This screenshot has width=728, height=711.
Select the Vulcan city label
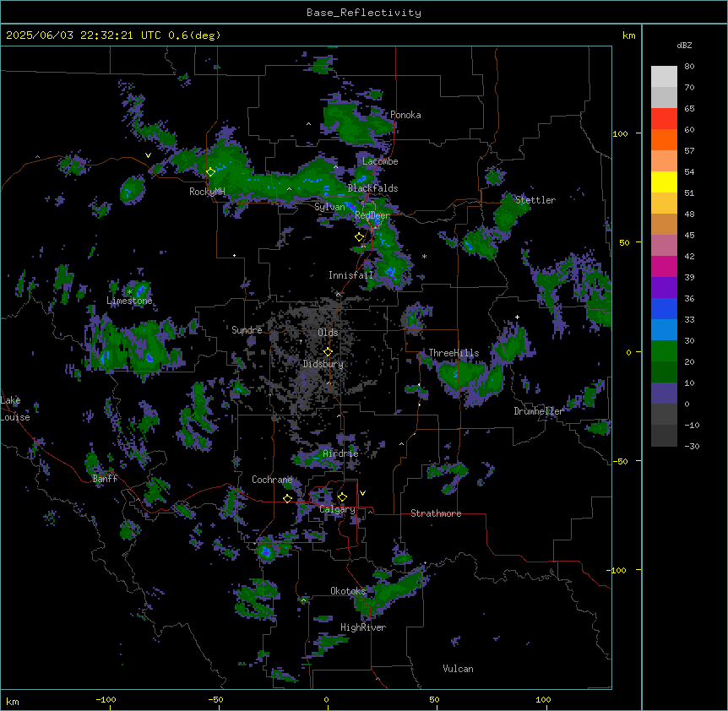[x=458, y=669]
